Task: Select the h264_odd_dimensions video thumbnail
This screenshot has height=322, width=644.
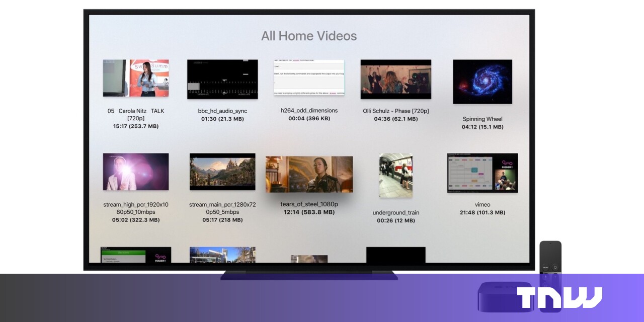Action: [309, 77]
